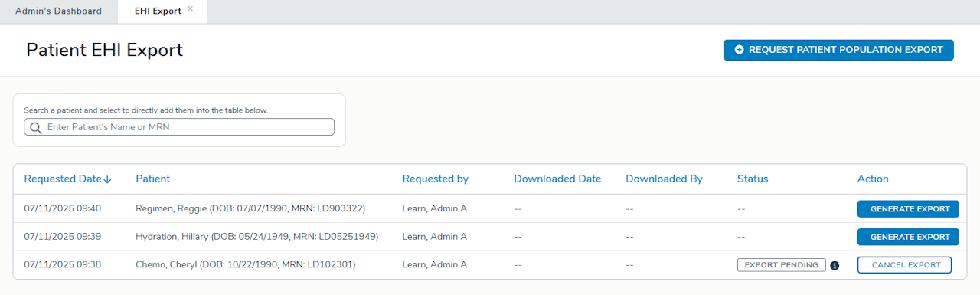Generate export for Regimen, Reggie

[908, 208]
